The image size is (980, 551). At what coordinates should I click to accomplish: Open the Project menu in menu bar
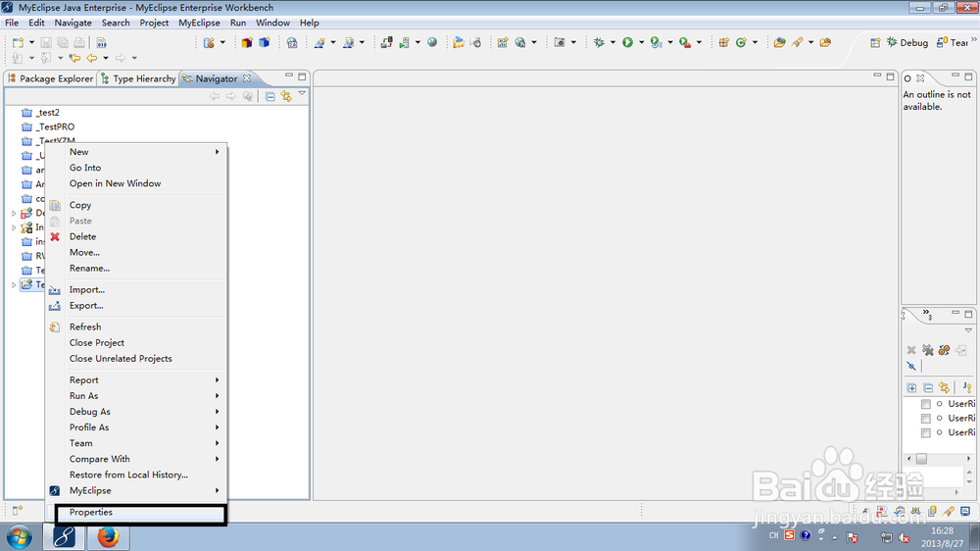(154, 23)
